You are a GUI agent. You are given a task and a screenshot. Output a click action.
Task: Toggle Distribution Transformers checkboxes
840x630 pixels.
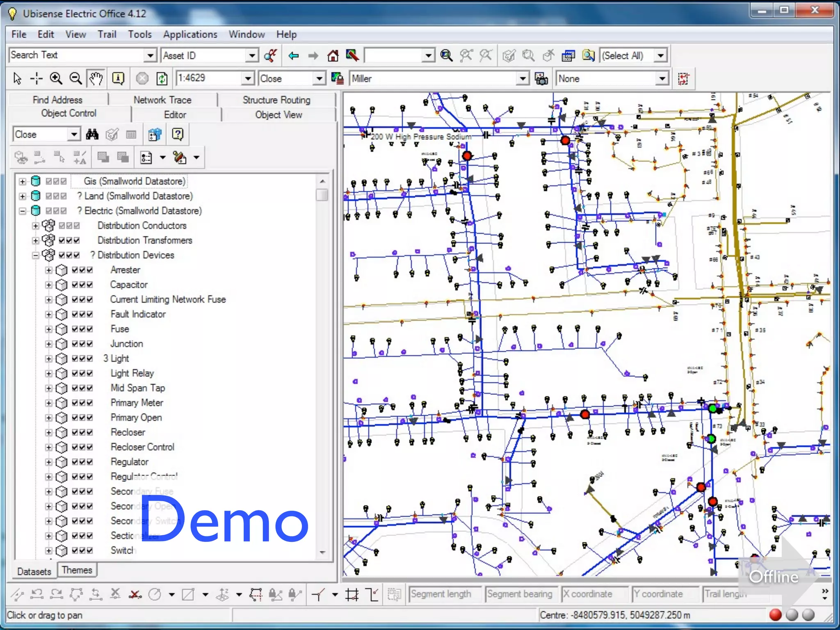(x=69, y=240)
